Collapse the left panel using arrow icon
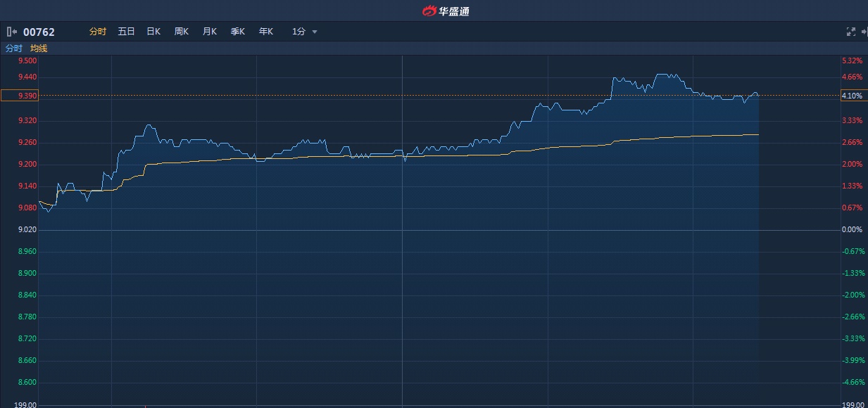 coord(12,32)
